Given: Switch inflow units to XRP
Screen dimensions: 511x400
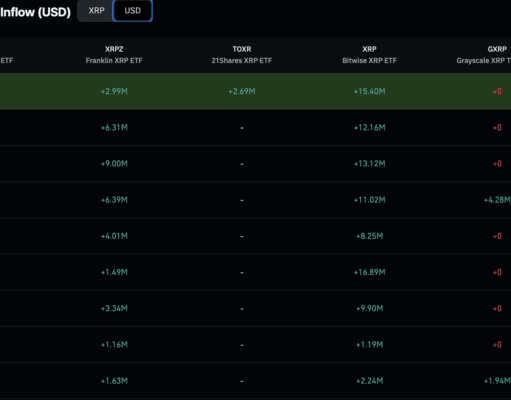Looking at the screenshot, I should point(96,11).
